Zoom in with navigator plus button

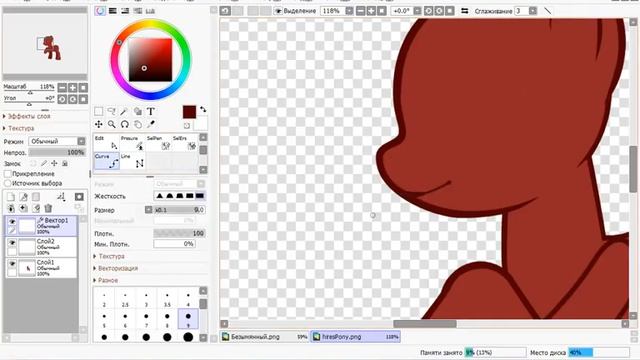(x=73, y=87)
